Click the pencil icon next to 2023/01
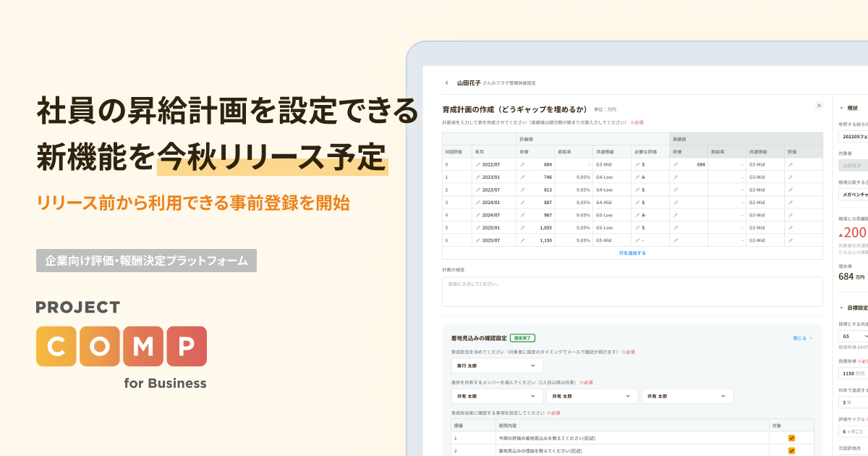Image resolution: width=868 pixels, height=456 pixels. [478, 177]
